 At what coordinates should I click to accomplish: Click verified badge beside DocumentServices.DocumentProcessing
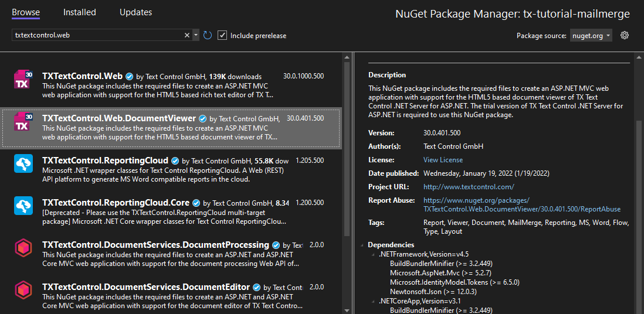point(276,245)
